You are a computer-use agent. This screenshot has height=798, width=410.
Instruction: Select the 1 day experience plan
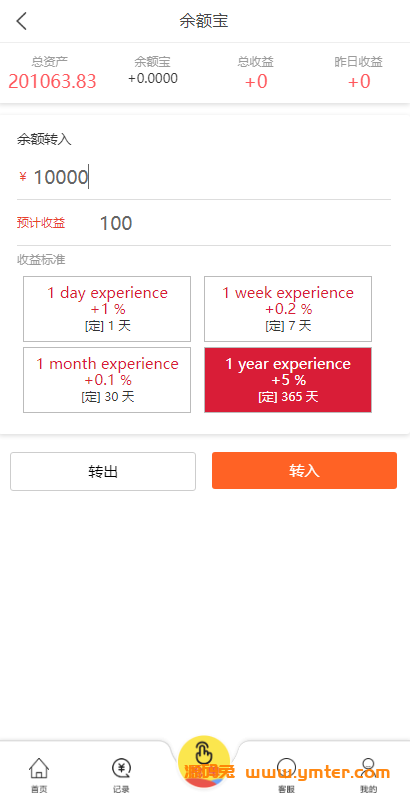pyautogui.click(x=107, y=309)
